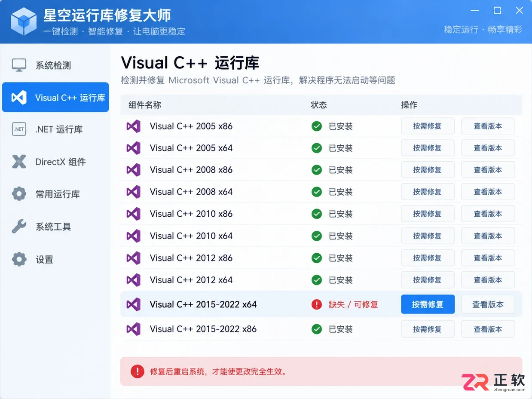Image resolution: width=532 pixels, height=399 pixels.
Task: Click the red warning icon on the 2015-2022 x64 row
Action: (317, 304)
